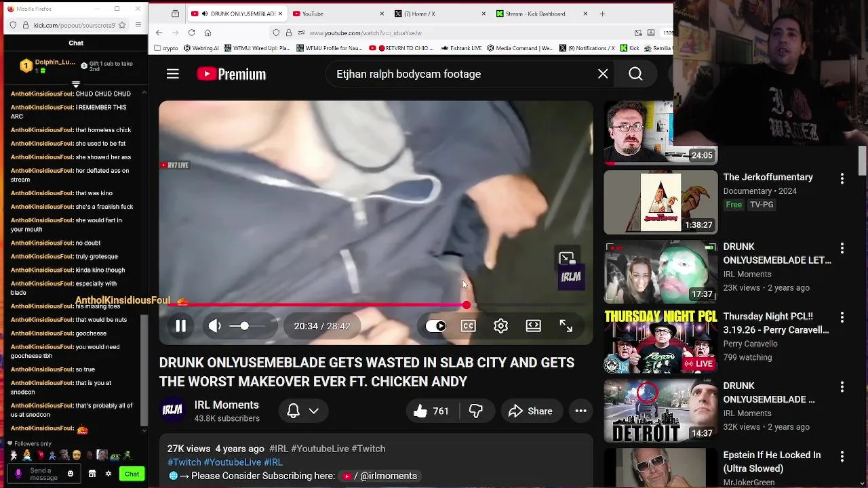The image size is (868, 488).
Task: Switch to the Stream - Kick Dashboard tab
Action: (541, 14)
